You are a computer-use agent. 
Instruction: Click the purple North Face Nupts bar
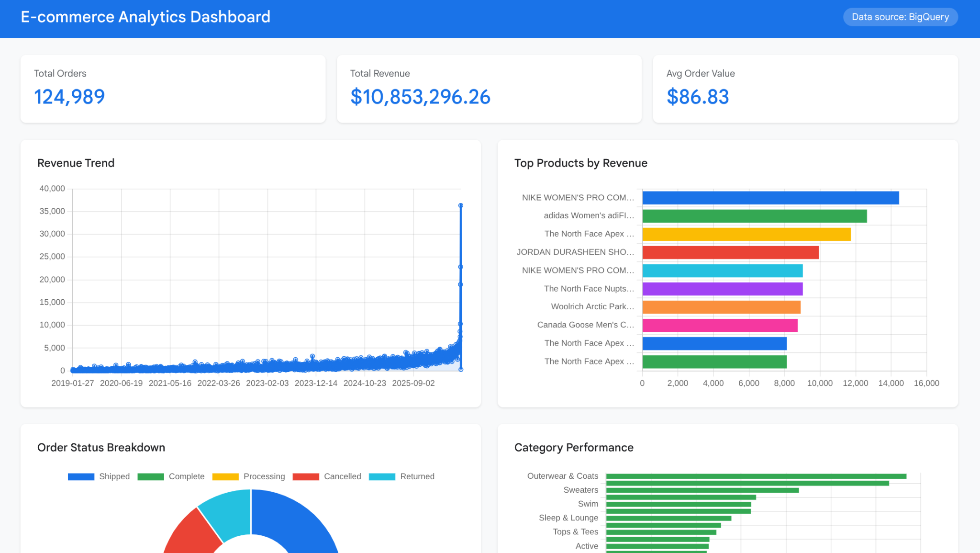click(x=723, y=289)
